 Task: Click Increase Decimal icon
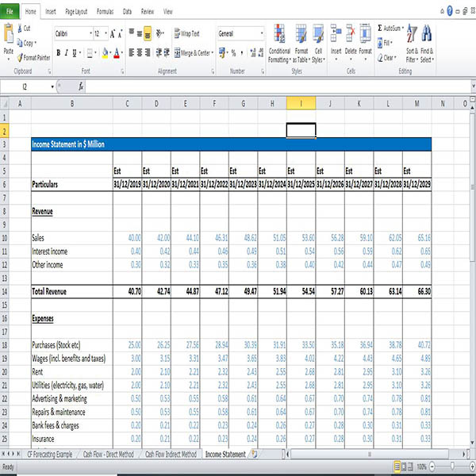click(x=253, y=53)
